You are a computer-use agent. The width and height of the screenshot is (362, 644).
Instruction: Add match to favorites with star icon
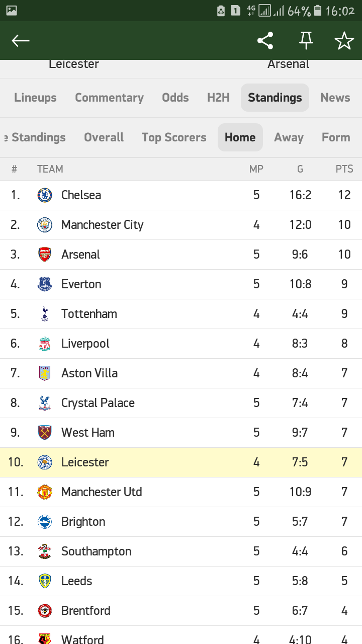point(344,41)
